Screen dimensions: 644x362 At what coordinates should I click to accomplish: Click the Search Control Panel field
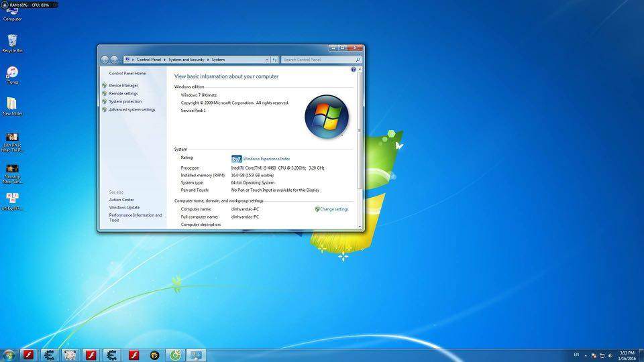[318, 60]
